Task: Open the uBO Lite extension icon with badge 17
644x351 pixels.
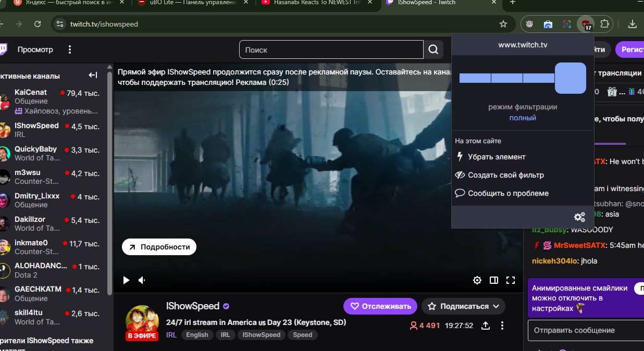Action: [586, 24]
